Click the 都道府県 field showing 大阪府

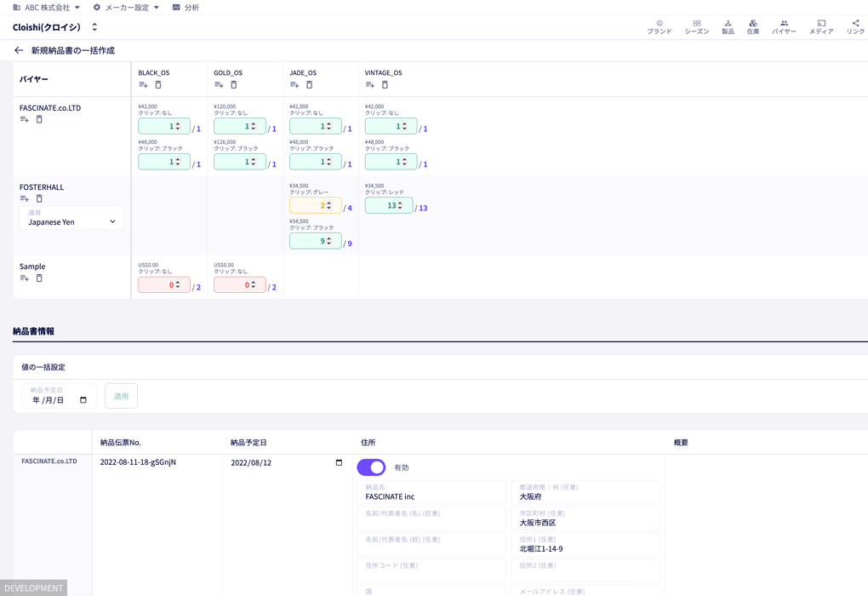[x=585, y=492]
